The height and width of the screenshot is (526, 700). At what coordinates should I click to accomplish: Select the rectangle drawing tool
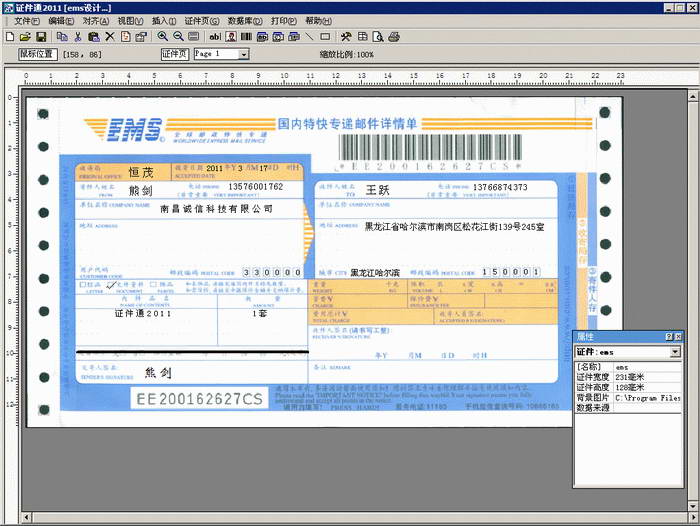pyautogui.click(x=325, y=37)
